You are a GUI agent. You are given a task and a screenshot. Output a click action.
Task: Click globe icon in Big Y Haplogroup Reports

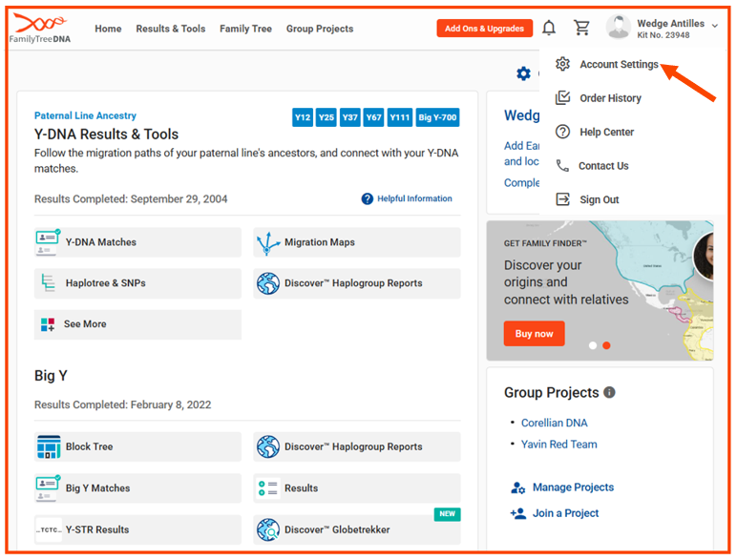coord(268,446)
